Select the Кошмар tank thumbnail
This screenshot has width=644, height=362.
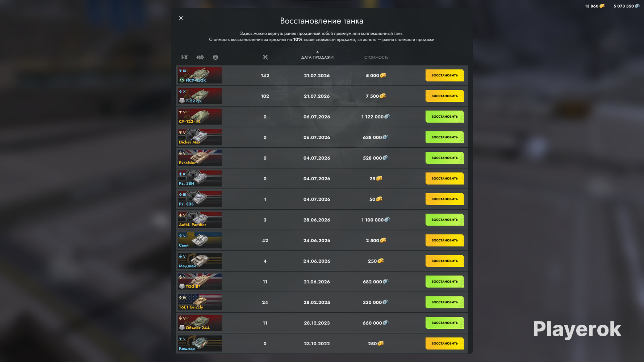click(x=200, y=344)
